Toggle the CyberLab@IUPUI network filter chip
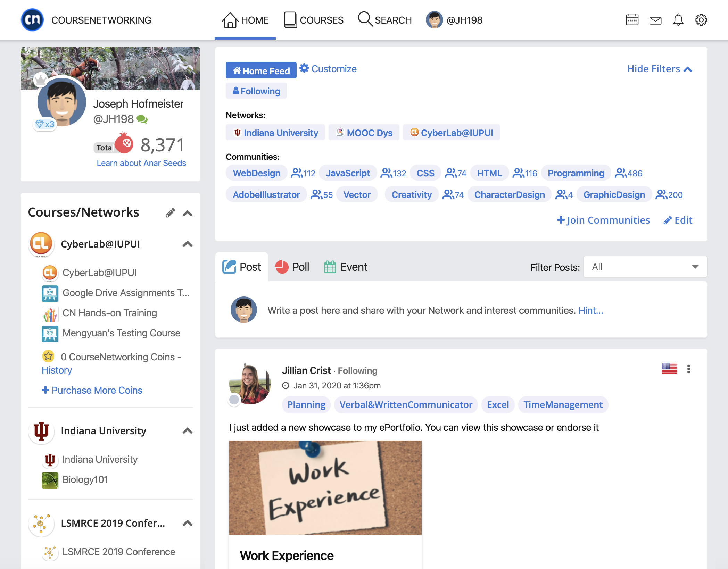This screenshot has height=569, width=728. [451, 133]
